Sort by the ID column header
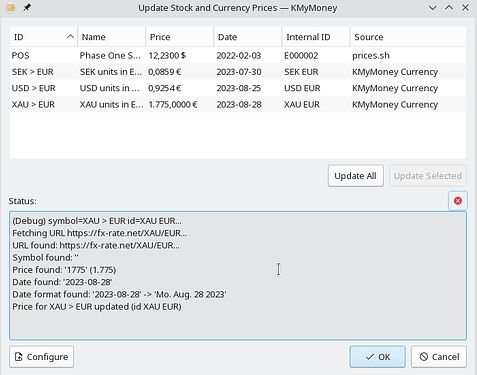This screenshot has width=477, height=375. pos(44,37)
